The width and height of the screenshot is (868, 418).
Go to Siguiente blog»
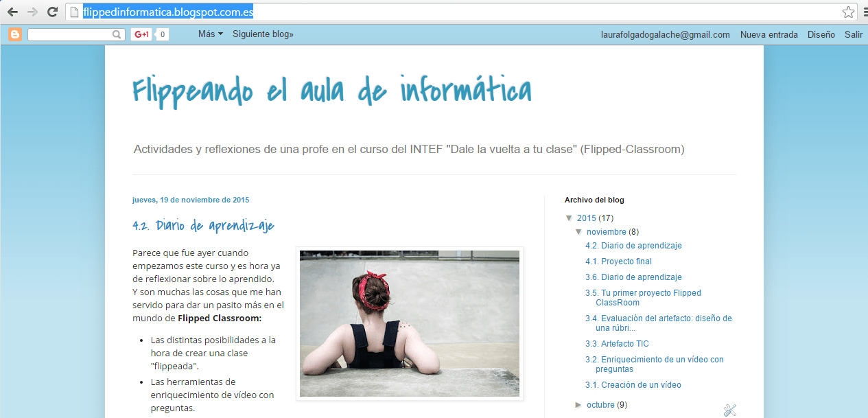263,34
